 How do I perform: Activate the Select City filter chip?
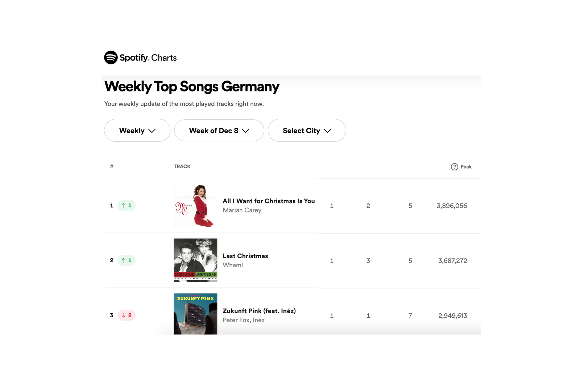[307, 131]
